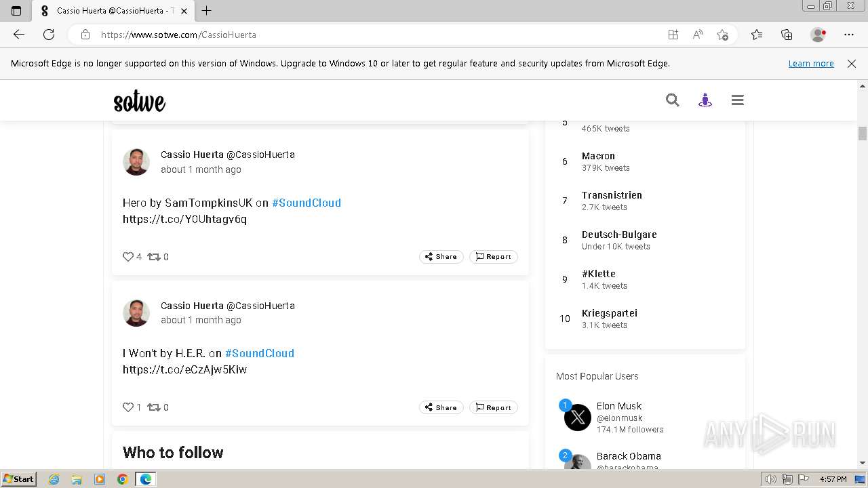This screenshot has height=488, width=868.
Task: Activate Read aloud icon
Action: [x=698, y=35]
